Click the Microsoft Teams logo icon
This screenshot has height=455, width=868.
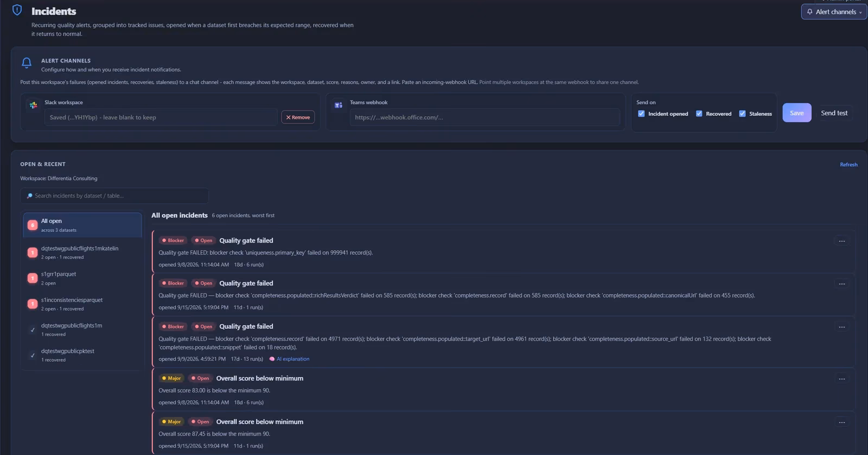(x=339, y=105)
